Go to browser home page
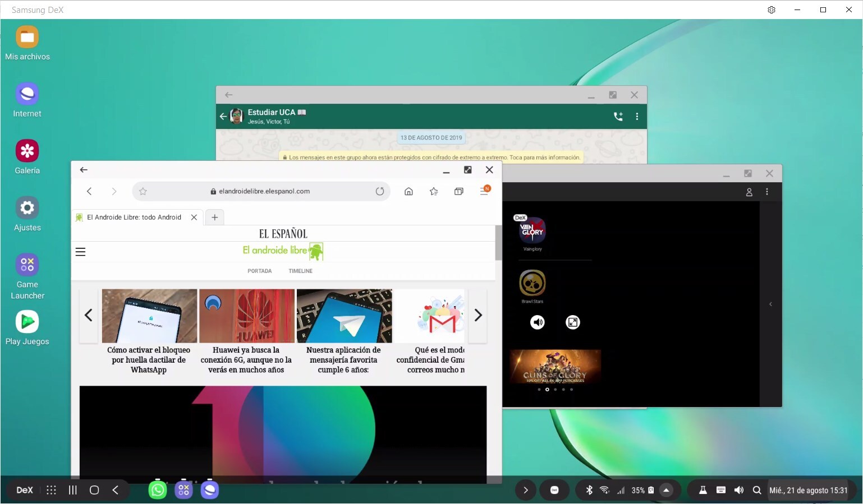Viewport: 863px width, 504px height. click(x=408, y=191)
